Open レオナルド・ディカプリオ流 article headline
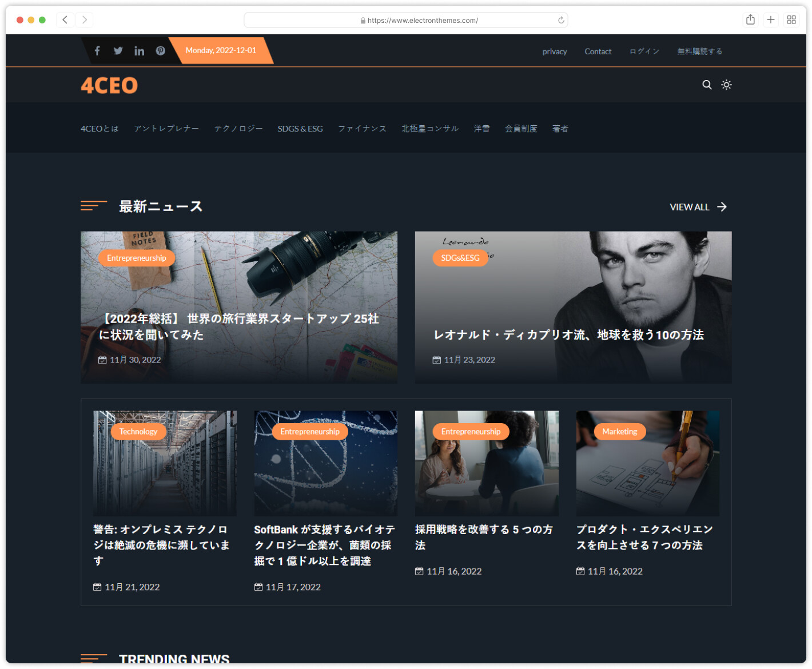 (568, 335)
